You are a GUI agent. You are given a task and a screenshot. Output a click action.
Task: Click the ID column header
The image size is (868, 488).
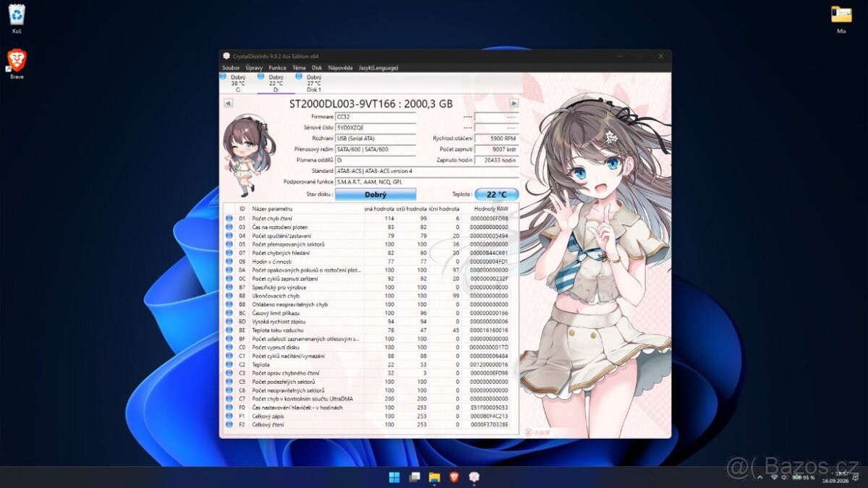point(242,209)
